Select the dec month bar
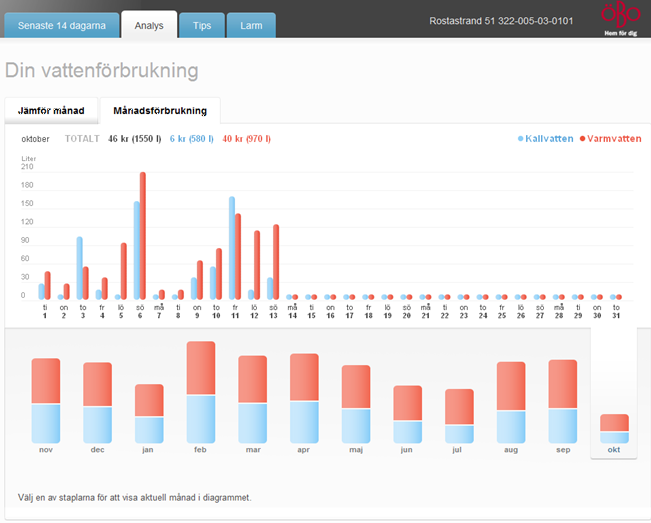Image resolution: width=651 pixels, height=523 pixels. (x=97, y=402)
